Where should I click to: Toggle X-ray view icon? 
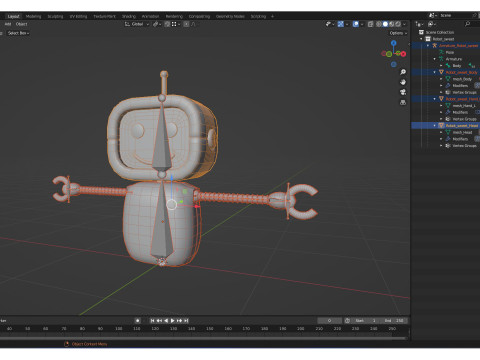[x=370, y=24]
